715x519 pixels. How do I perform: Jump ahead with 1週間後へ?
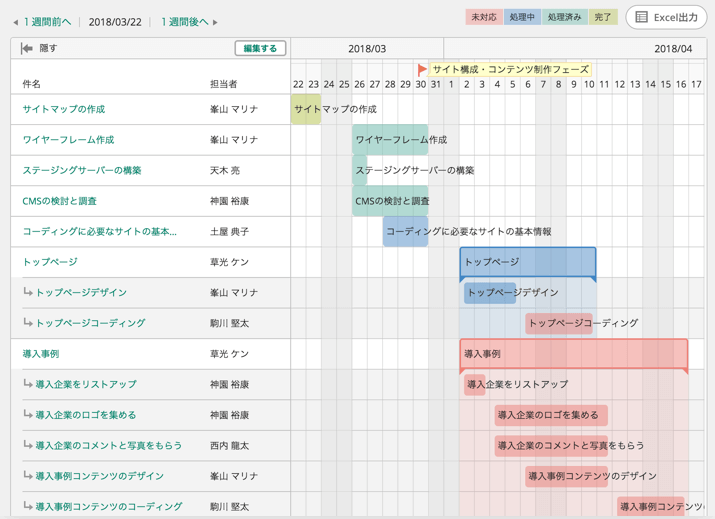tap(184, 22)
